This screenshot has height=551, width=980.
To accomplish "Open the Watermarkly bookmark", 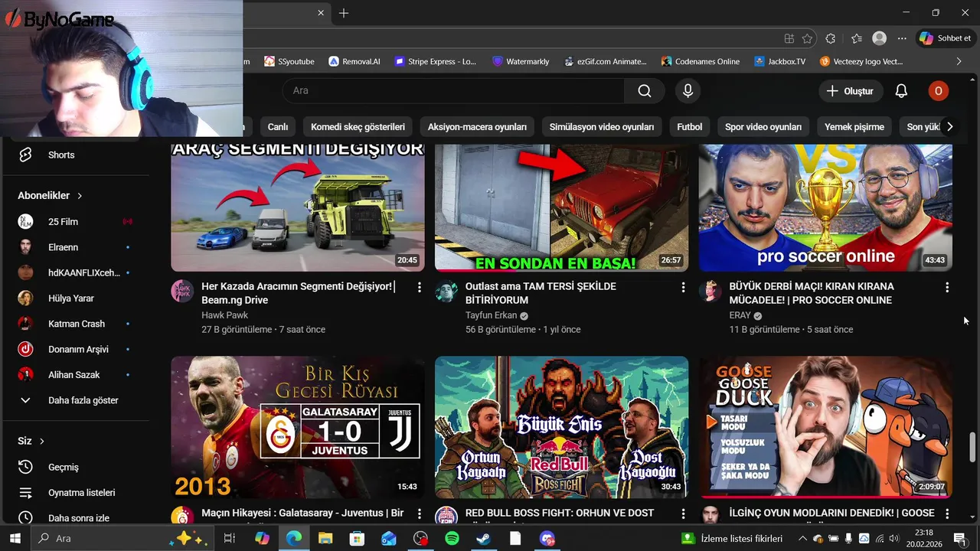I will 521,61.
